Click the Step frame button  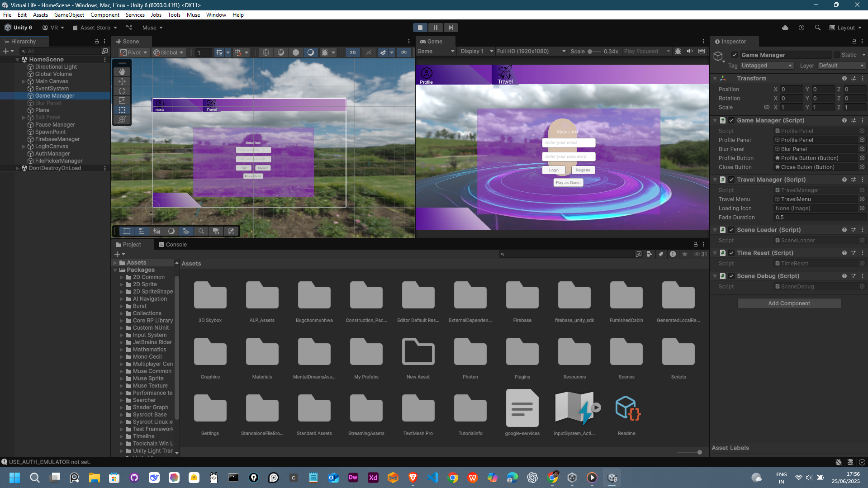[x=451, y=28]
